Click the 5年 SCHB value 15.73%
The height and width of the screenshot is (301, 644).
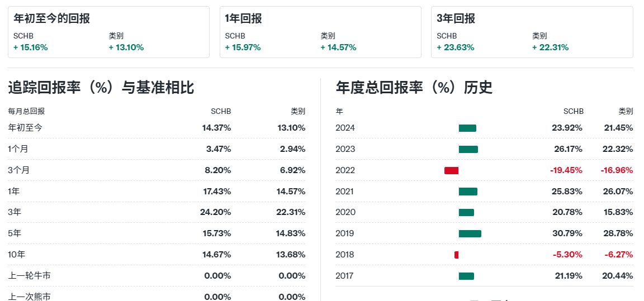pyautogui.click(x=217, y=233)
